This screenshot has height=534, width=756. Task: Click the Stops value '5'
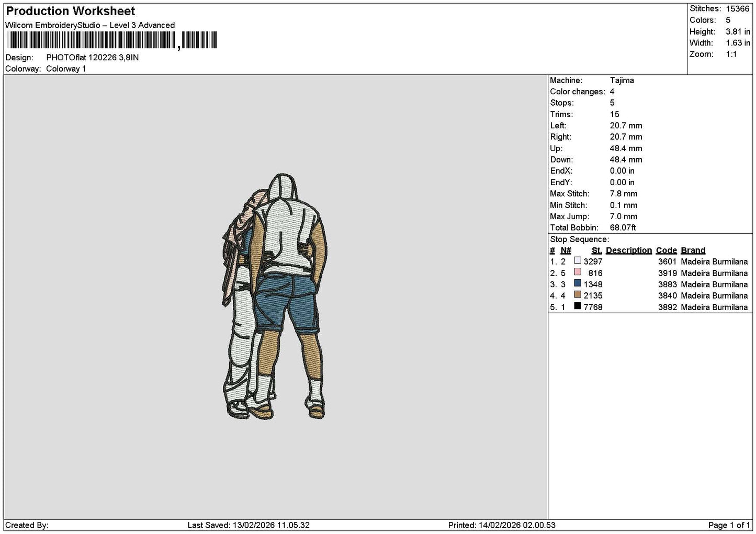(x=612, y=103)
